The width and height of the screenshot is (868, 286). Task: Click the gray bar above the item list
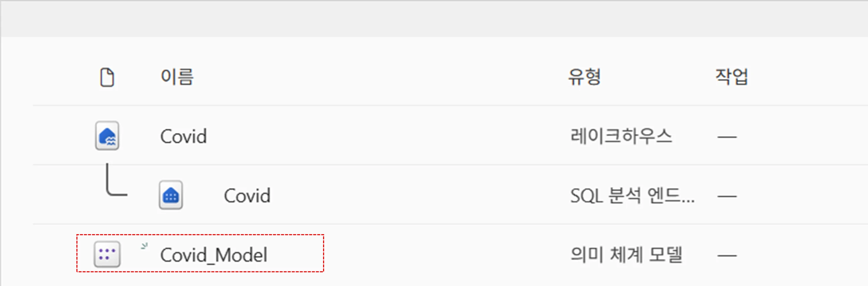point(434,18)
